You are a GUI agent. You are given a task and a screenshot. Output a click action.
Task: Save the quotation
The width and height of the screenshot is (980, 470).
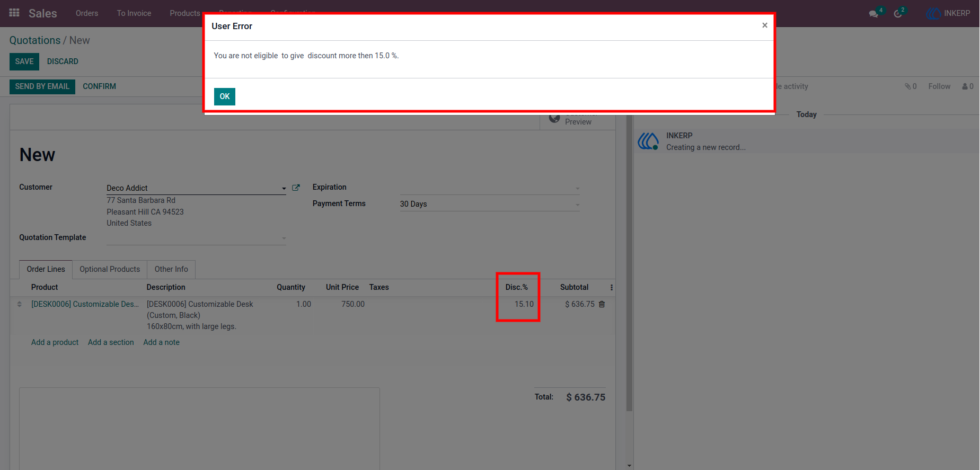(24, 61)
